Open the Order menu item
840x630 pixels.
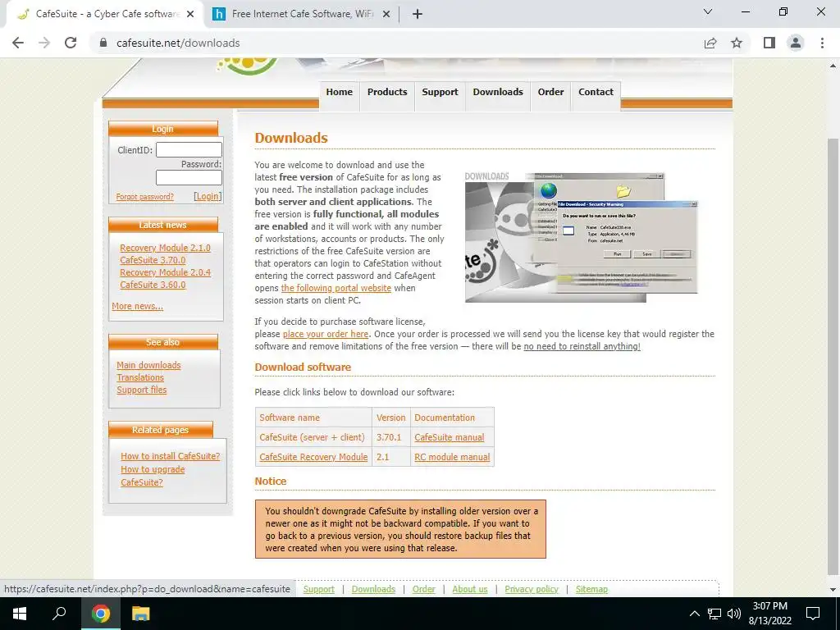tap(550, 92)
